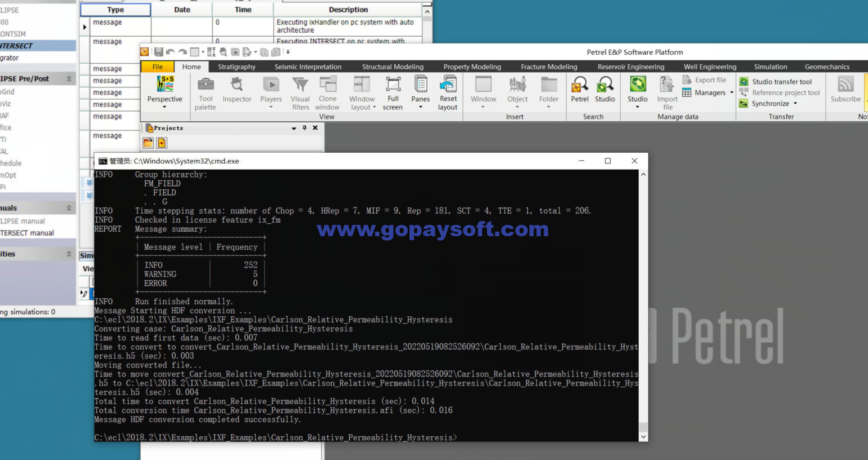Switch to the Reservoir Engineering tab
Viewport: 868px width, 460px height.
[x=630, y=67]
